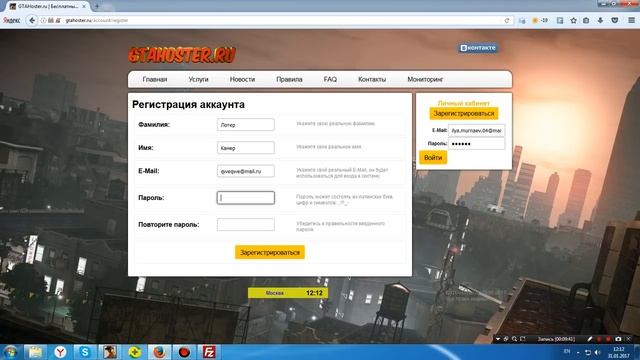Open the Правила menu item
Screen dimensions: 640x360
pyautogui.click(x=289, y=80)
